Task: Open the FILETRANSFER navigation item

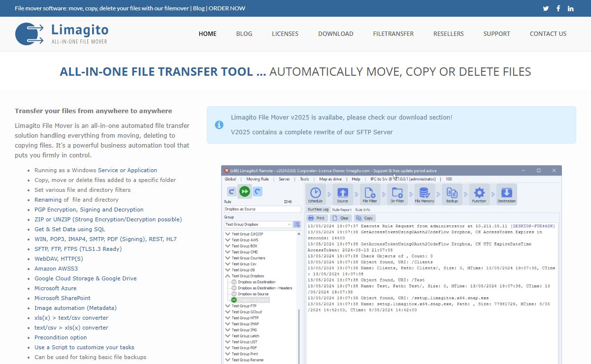Action: (394, 34)
